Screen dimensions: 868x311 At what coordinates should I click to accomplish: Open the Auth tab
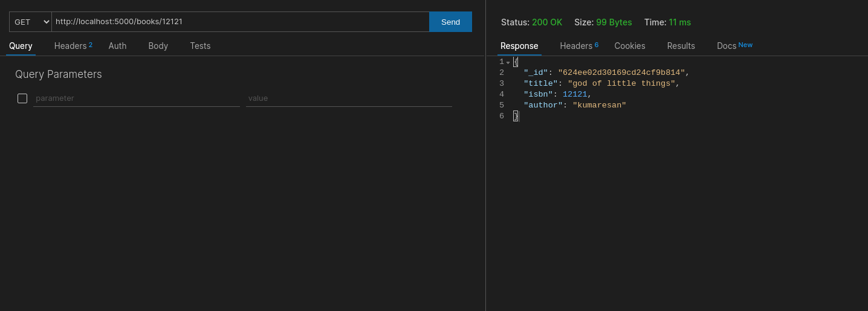[x=117, y=46]
